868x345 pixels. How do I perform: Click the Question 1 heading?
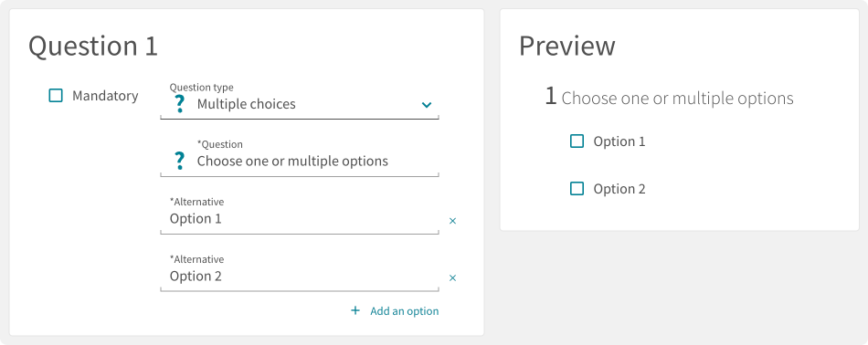point(93,46)
